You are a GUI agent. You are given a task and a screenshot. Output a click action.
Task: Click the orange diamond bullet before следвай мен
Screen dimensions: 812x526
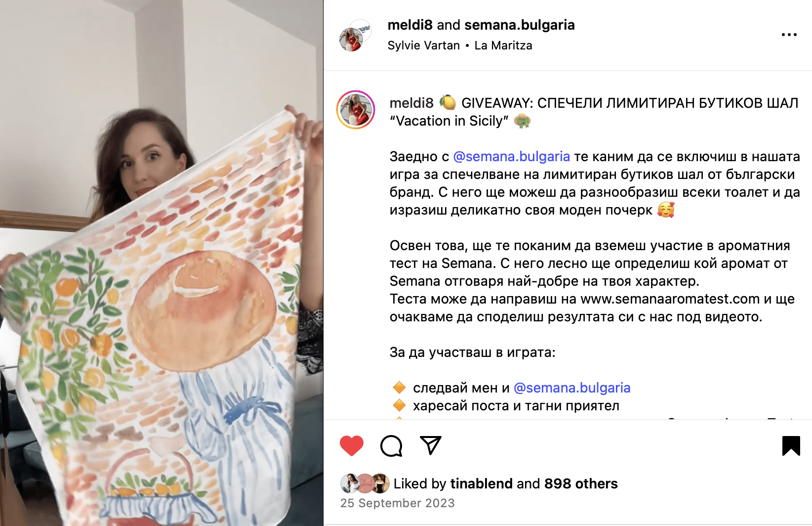pyautogui.click(x=399, y=388)
